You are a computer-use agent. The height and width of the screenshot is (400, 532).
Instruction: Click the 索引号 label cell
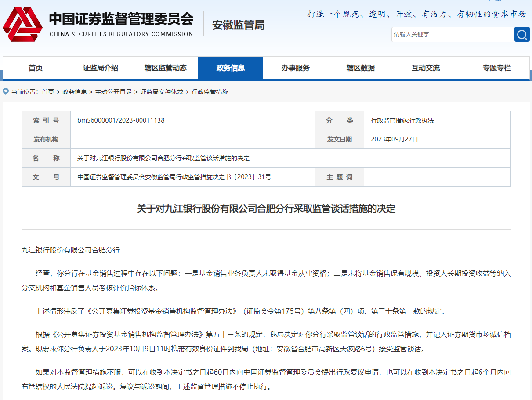click(x=46, y=120)
